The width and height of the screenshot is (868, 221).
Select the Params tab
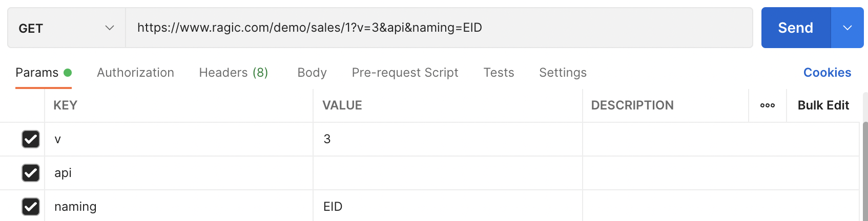[x=37, y=73]
